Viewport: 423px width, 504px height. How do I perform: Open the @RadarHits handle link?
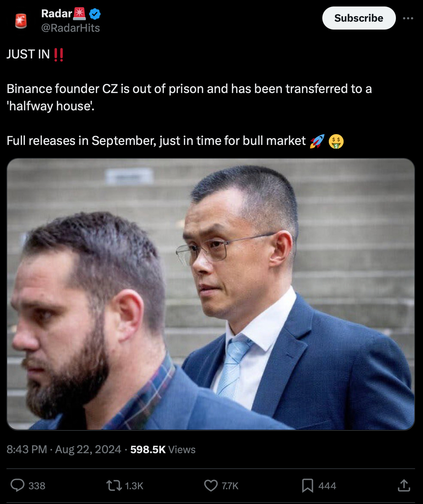[70, 28]
